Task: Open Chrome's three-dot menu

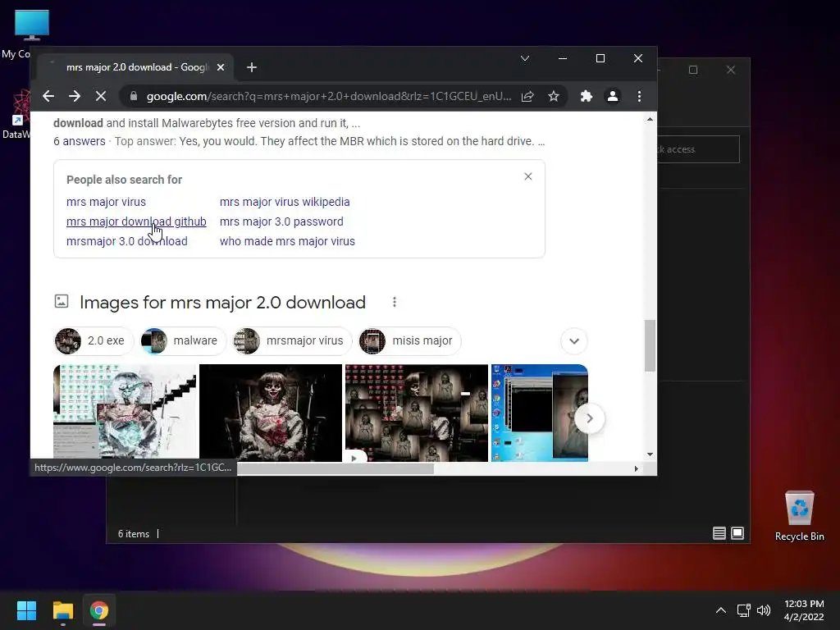Action: 639,97
